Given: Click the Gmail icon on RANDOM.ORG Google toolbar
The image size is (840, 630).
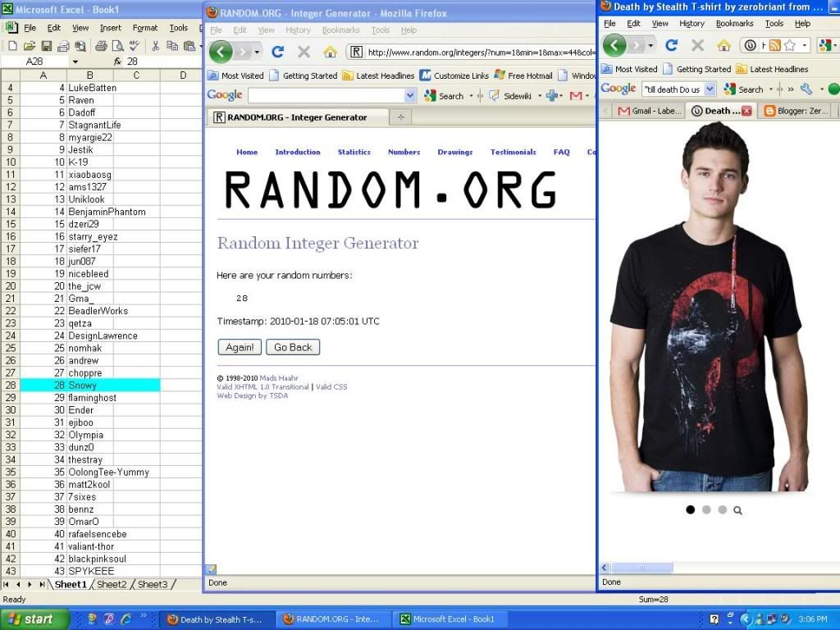Looking at the screenshot, I should coord(576,95).
